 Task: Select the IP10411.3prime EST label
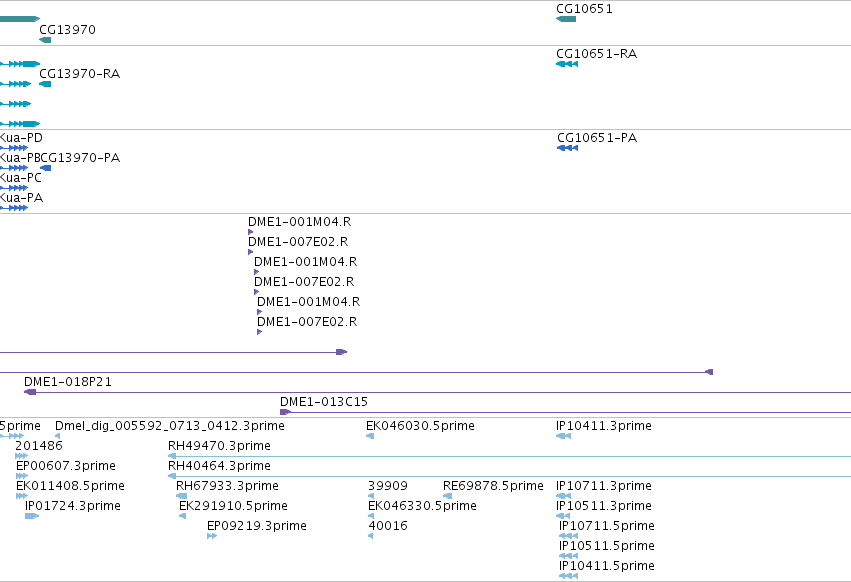pyautogui.click(x=604, y=426)
